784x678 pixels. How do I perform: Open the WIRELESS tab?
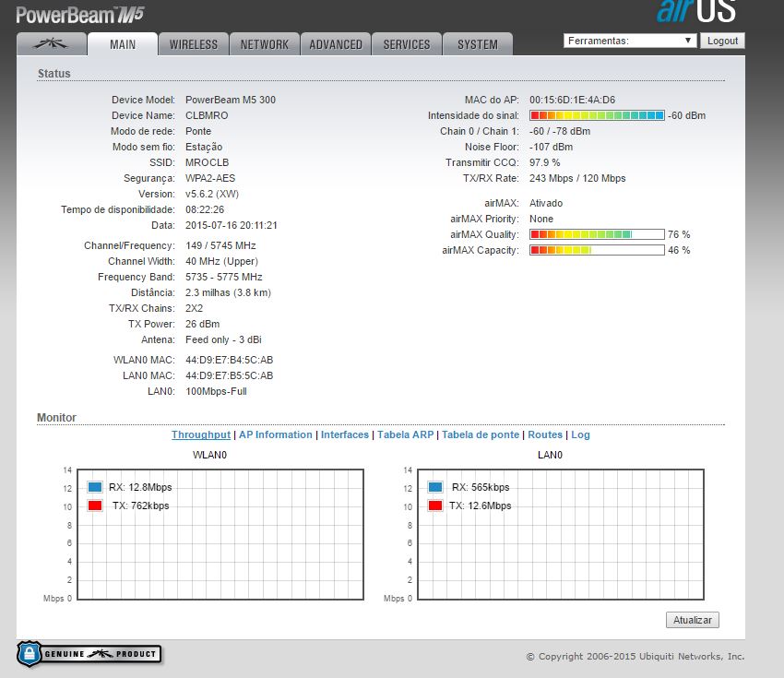pos(194,44)
